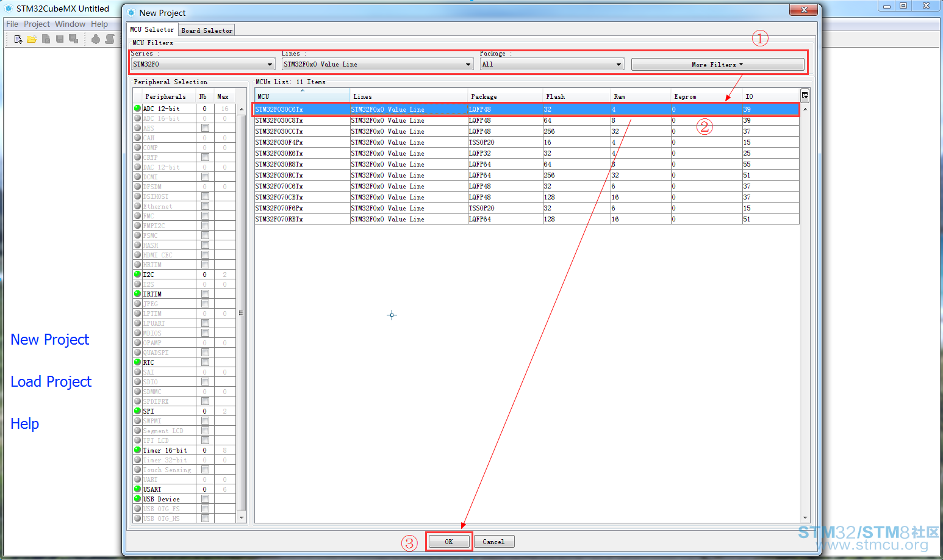Viewport: 943px width, 560px height.
Task: Click the green status dot for I2C
Action: [x=137, y=274]
